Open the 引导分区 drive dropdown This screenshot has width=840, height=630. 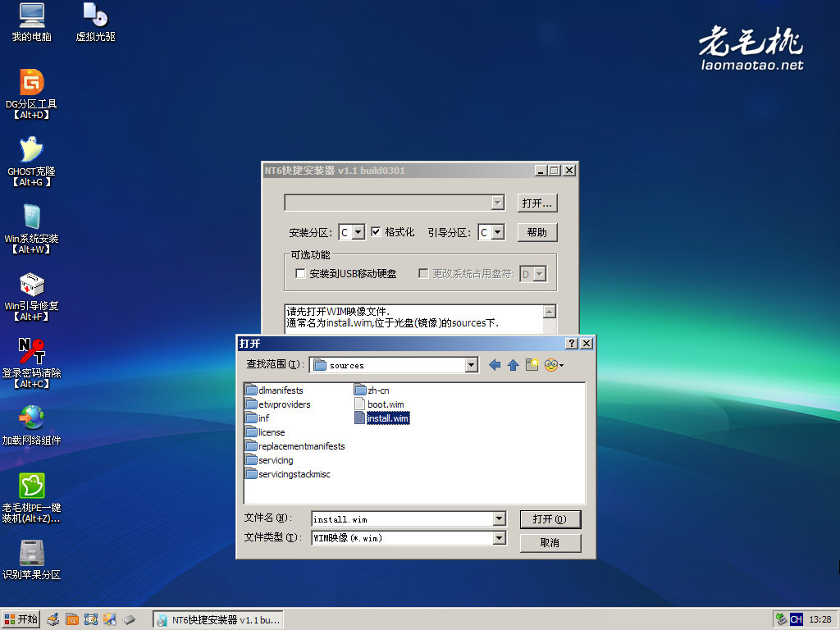click(x=498, y=232)
